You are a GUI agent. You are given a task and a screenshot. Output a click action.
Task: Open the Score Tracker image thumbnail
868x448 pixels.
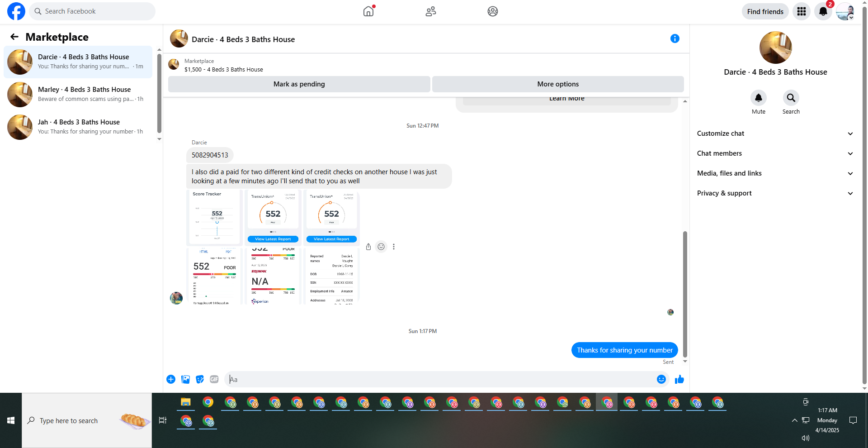(x=214, y=217)
